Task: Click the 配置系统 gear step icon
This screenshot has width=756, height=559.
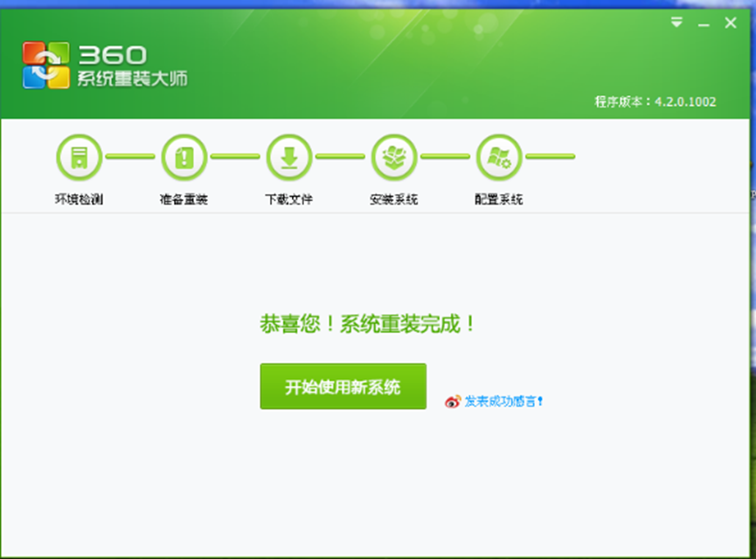Action: 499,157
